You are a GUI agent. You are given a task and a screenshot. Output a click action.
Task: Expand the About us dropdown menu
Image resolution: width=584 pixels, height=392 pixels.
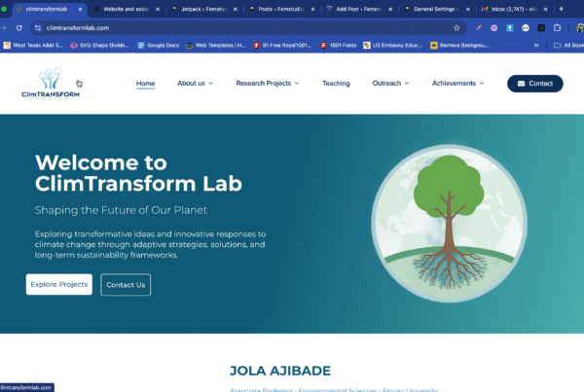click(195, 84)
